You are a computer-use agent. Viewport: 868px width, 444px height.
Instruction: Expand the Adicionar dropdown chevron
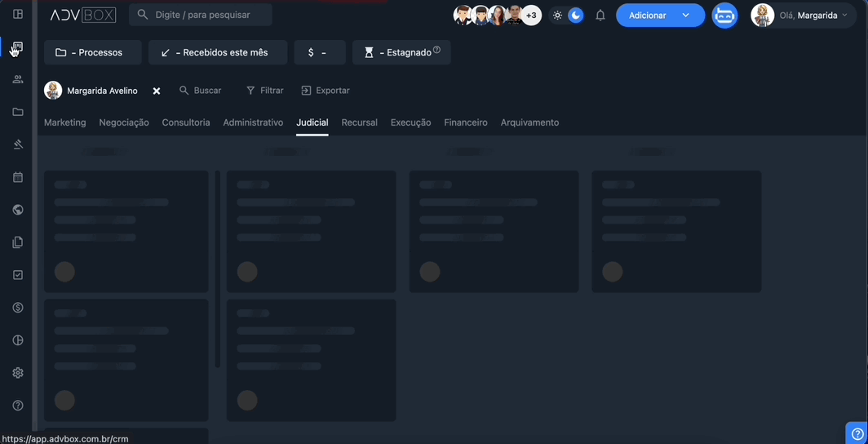[x=685, y=16]
